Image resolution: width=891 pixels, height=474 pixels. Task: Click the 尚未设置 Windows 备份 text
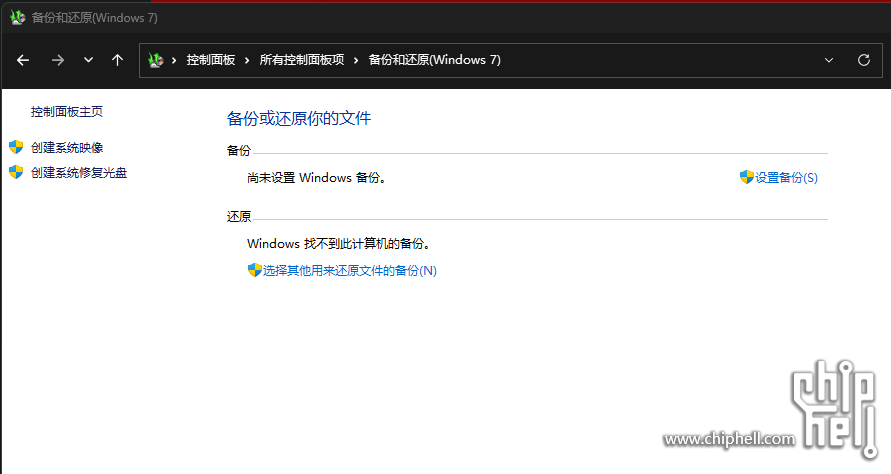(x=317, y=178)
